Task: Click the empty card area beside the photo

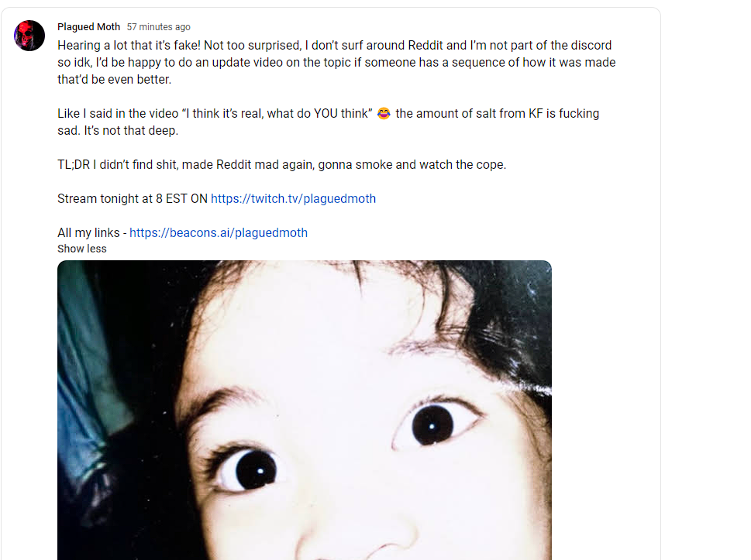Action: click(606, 407)
